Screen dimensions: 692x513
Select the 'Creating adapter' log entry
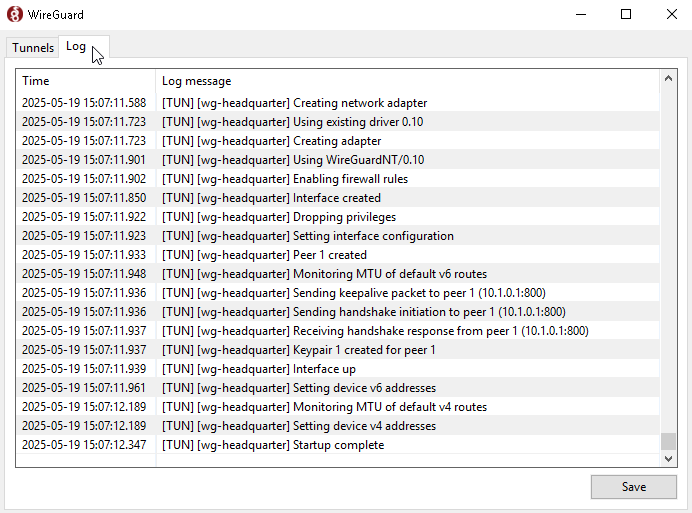pos(338,141)
